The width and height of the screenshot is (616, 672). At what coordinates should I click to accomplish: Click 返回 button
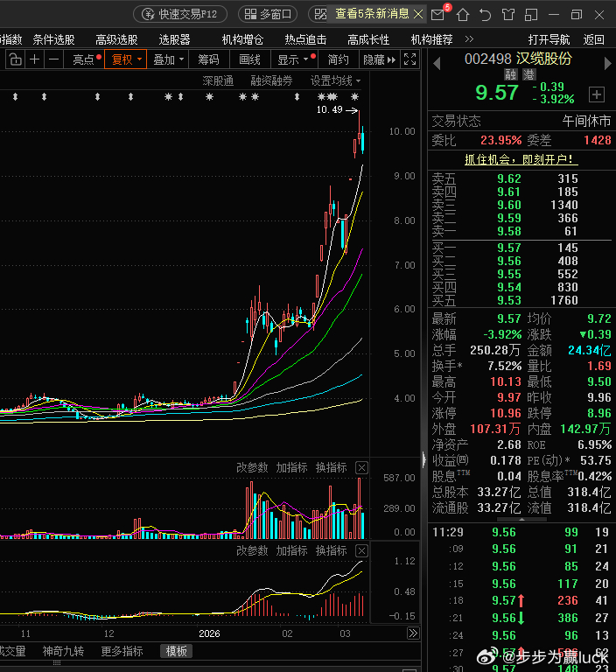tap(594, 40)
